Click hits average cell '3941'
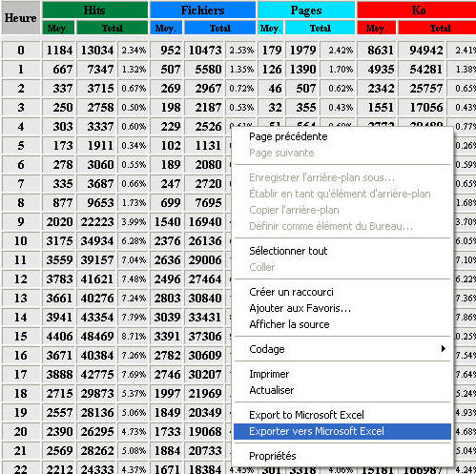This screenshot has width=476, height=474. click(x=59, y=318)
